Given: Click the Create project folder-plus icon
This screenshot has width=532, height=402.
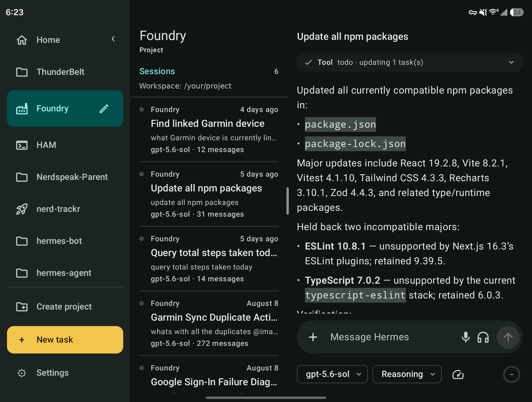Looking at the screenshot, I should [x=22, y=307].
